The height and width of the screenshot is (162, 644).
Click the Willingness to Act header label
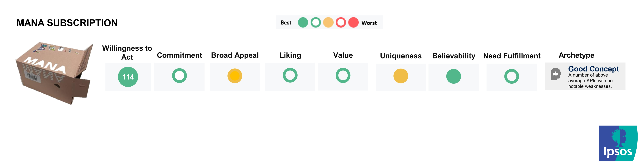point(127,52)
